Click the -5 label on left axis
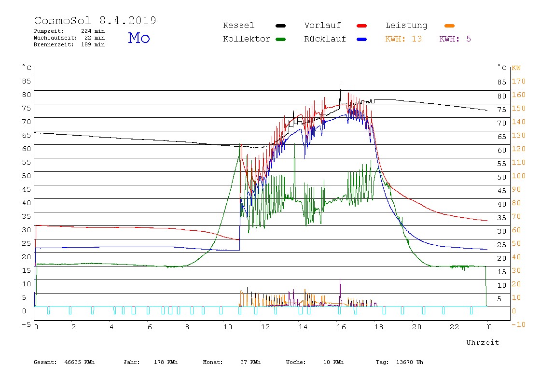This screenshot has width=554, height=392. coord(27,324)
